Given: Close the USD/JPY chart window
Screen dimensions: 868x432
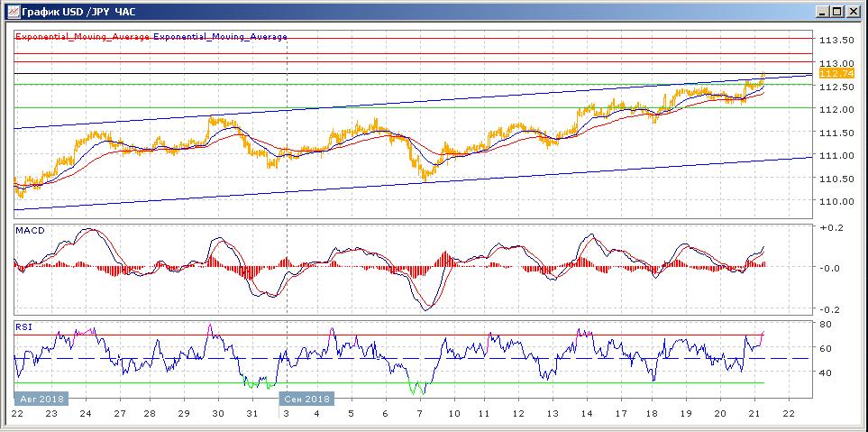Looking at the screenshot, I should pos(853,11).
